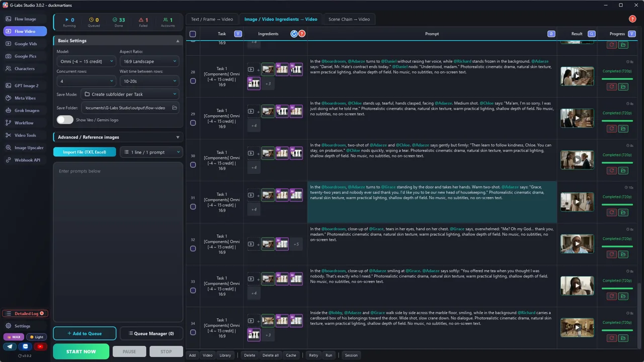Viewport: 644px width, 362px height.
Task: Select checkbox for row 28
Action: coord(193,81)
